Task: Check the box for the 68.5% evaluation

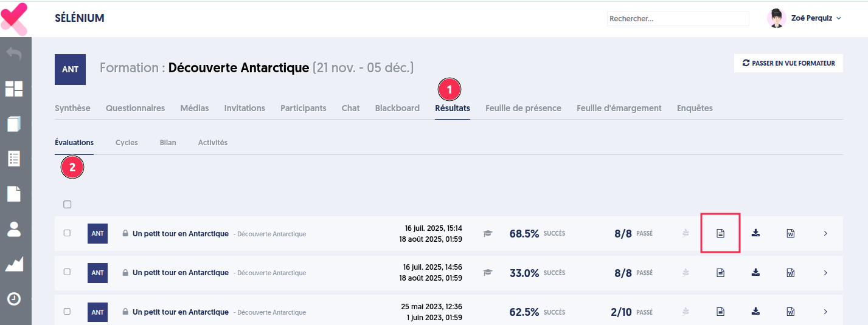Action: (68, 233)
